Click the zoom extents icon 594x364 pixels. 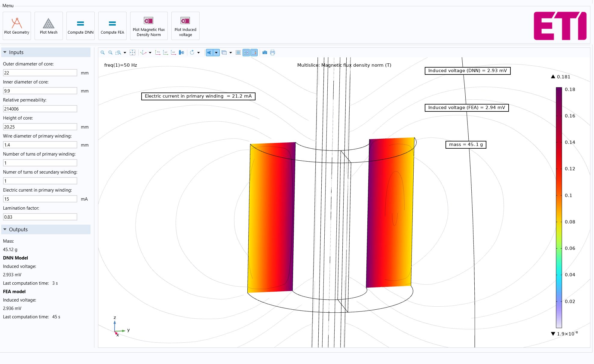[132, 53]
